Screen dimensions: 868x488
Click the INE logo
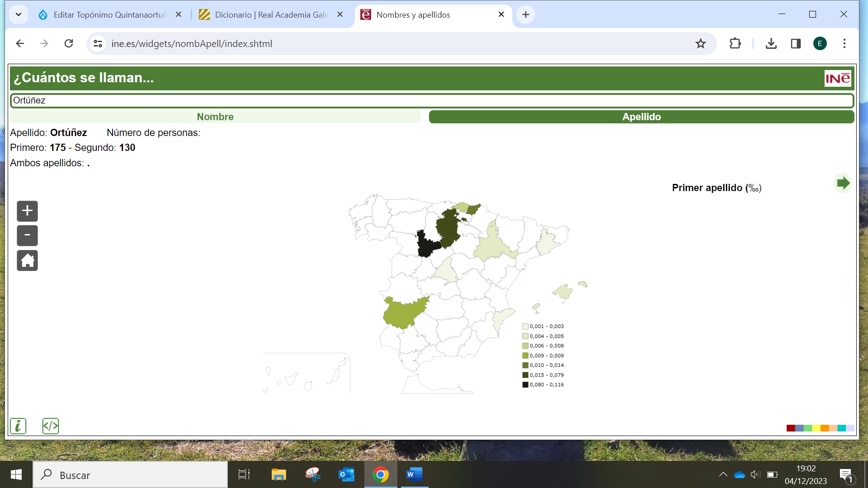(838, 78)
